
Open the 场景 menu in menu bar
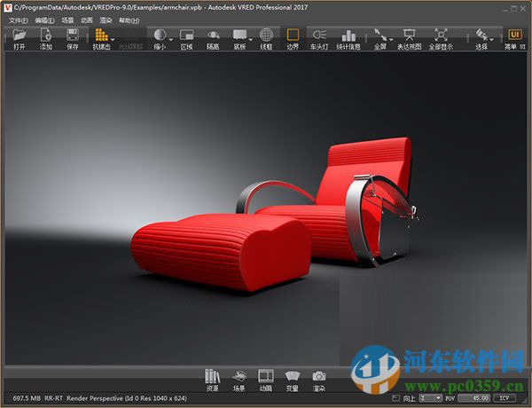pos(67,20)
